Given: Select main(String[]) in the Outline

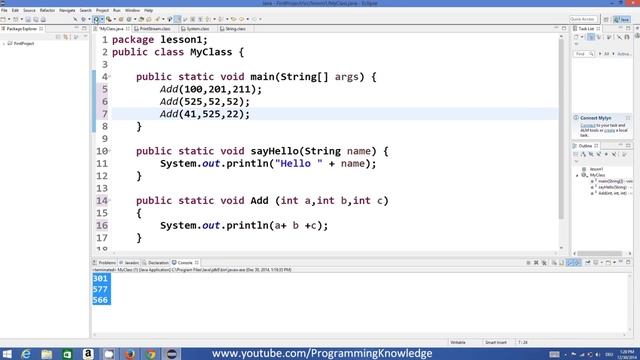Looking at the screenshot, I should [611, 181].
